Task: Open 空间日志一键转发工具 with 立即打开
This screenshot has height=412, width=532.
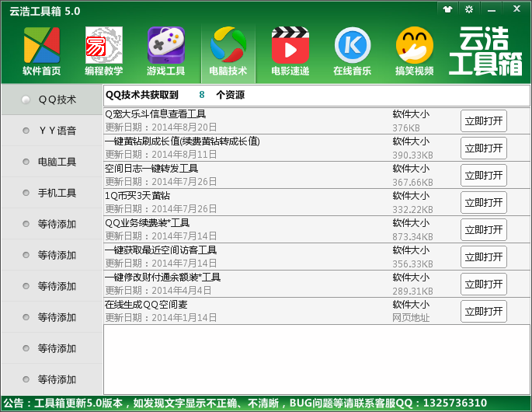Action: pyautogui.click(x=484, y=175)
